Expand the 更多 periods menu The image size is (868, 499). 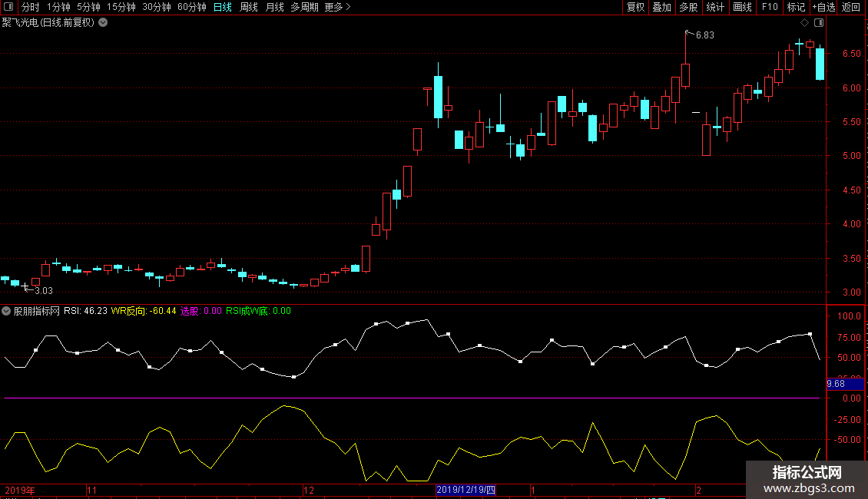pyautogui.click(x=337, y=7)
